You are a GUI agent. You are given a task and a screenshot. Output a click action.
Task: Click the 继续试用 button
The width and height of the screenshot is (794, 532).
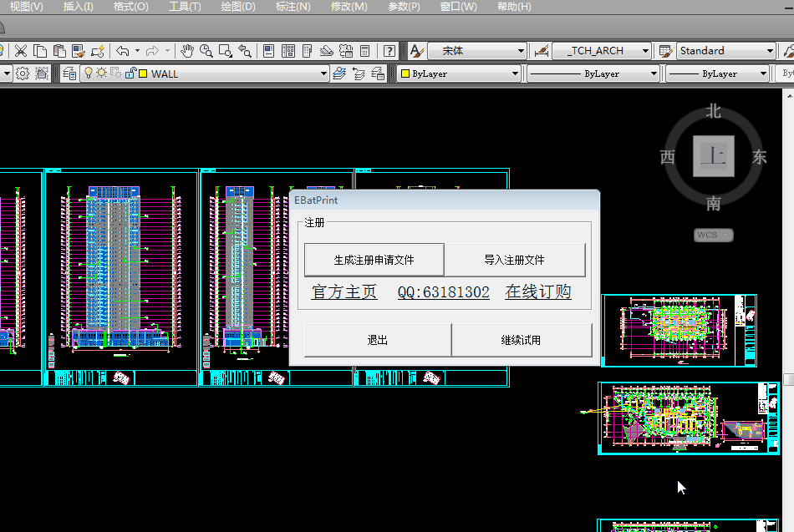tap(521, 340)
